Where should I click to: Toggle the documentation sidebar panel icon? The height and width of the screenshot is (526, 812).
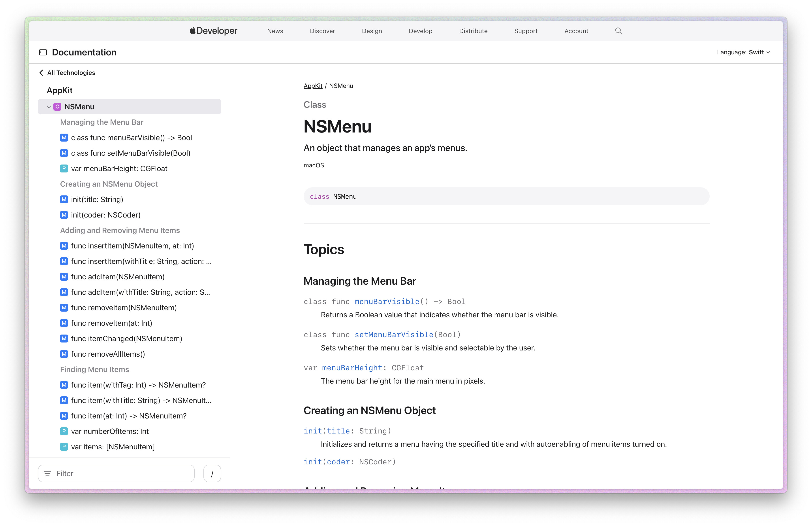43,52
